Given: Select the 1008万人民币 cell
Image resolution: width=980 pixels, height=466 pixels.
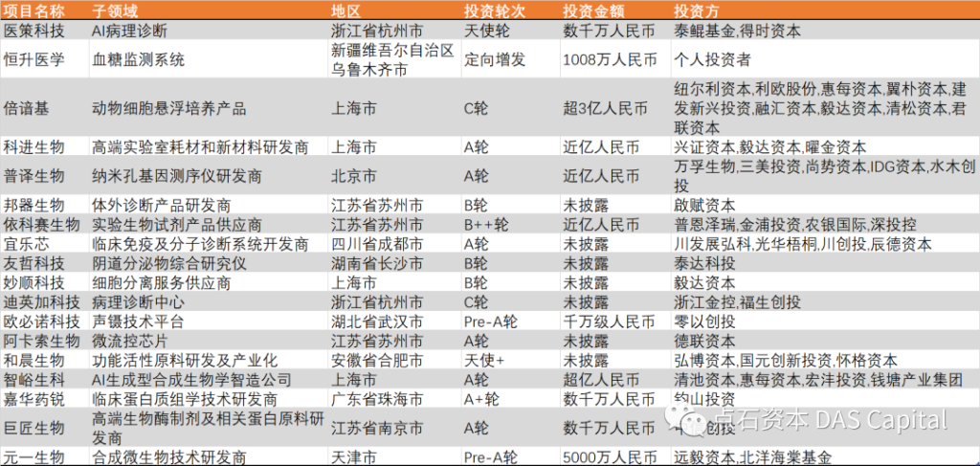Looking at the screenshot, I should pyautogui.click(x=615, y=59).
